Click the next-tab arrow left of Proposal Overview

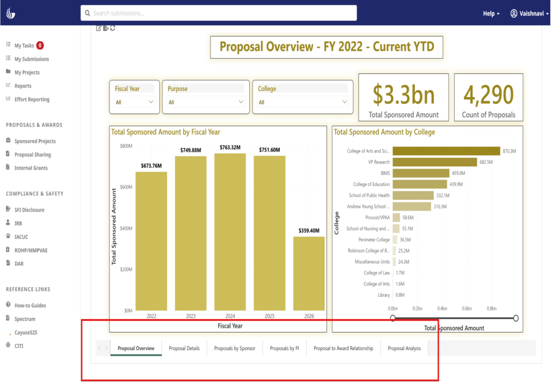107,348
